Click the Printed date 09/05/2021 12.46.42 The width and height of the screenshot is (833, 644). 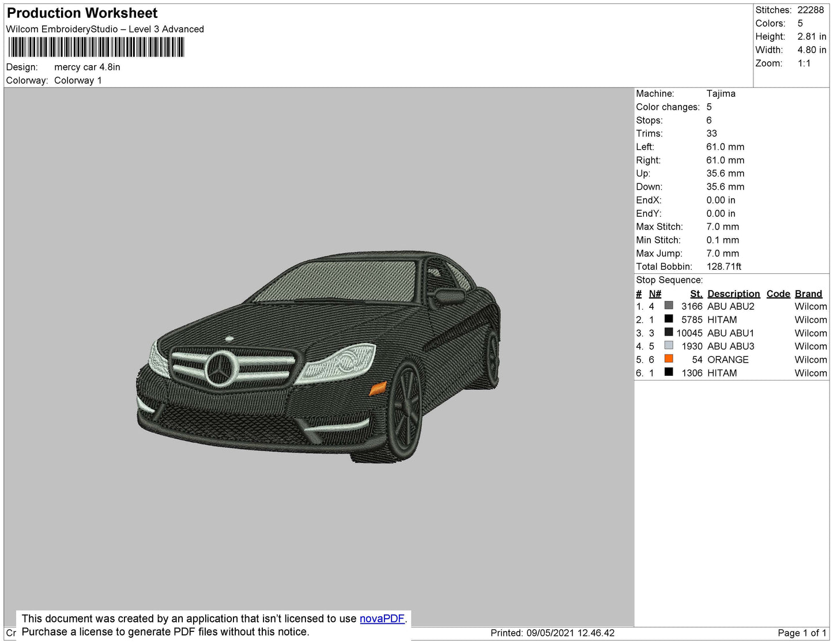click(570, 632)
